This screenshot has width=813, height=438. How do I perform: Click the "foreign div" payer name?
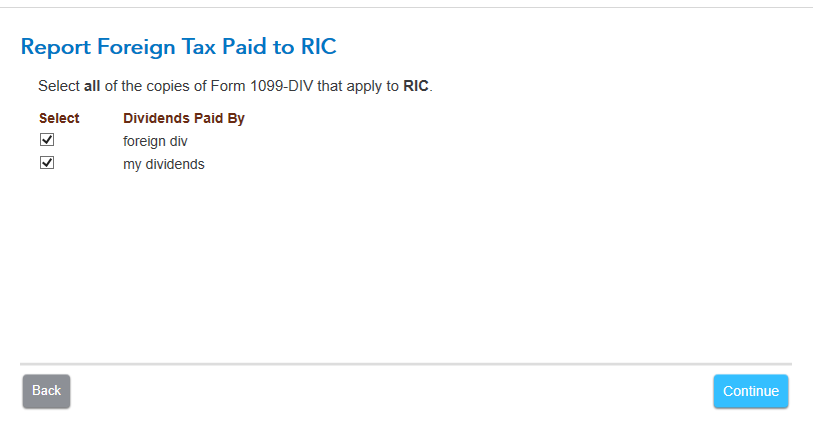tap(155, 141)
